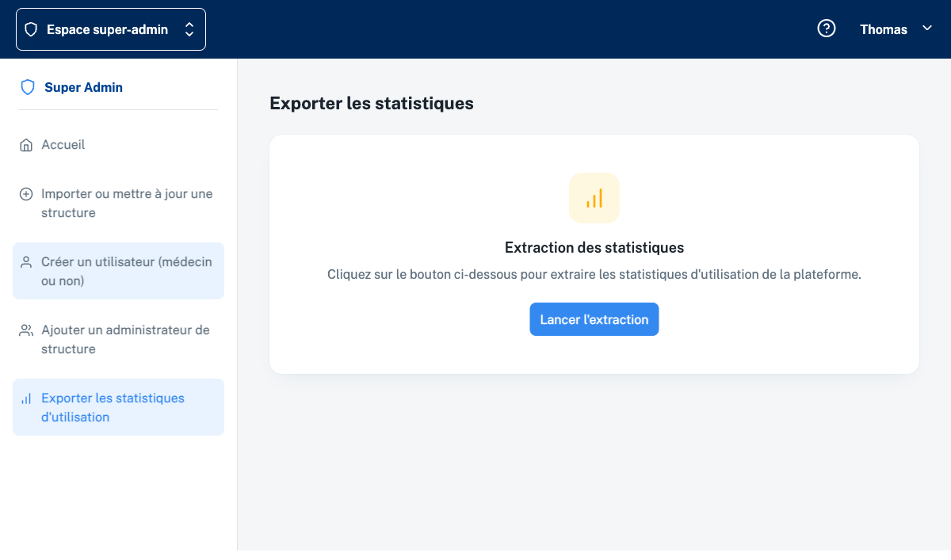Open help via the question mark icon
Image resolution: width=951 pixels, height=560 pixels.
[x=827, y=29]
